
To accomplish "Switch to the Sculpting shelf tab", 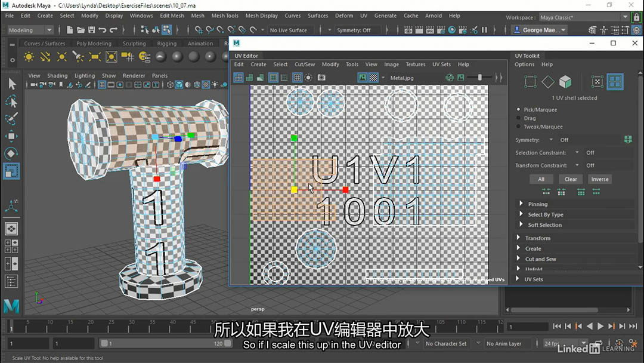I will click(x=134, y=44).
